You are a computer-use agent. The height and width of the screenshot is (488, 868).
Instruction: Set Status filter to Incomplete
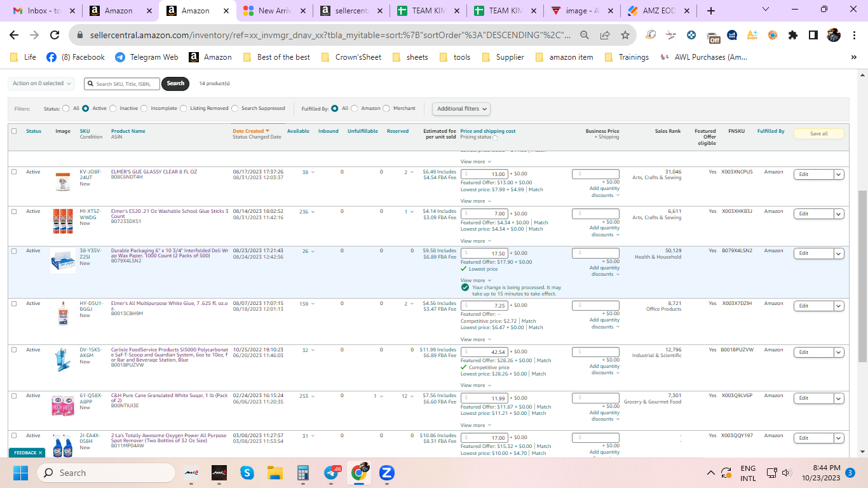point(144,109)
